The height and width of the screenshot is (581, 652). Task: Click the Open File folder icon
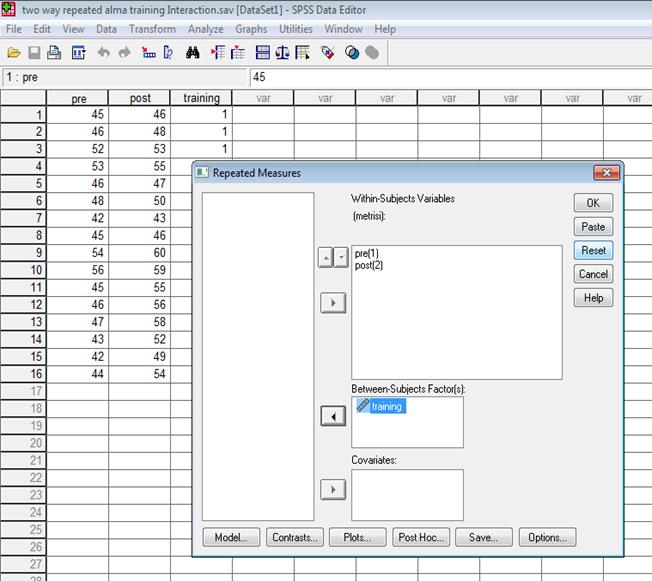14,53
